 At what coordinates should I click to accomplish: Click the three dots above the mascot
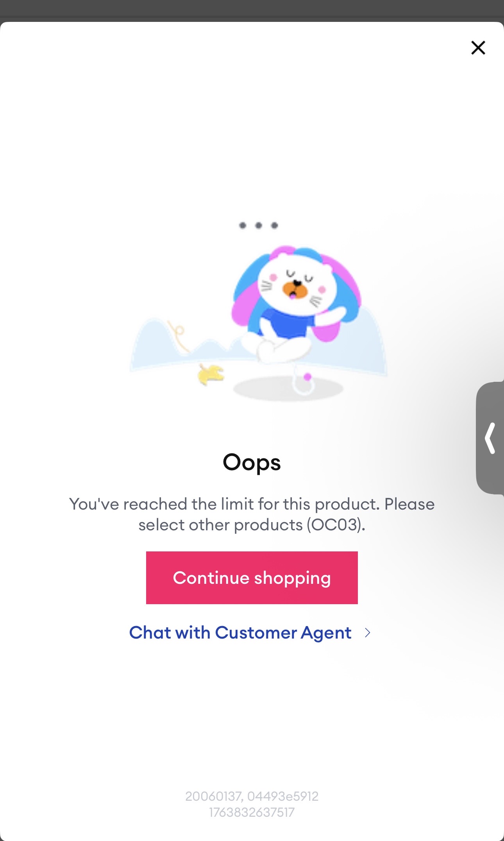point(258,225)
